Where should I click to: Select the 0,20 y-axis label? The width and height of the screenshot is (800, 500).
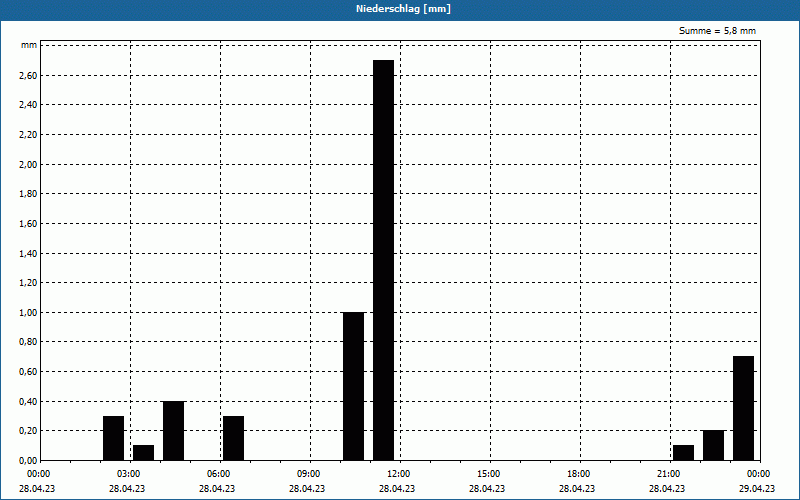pos(28,431)
